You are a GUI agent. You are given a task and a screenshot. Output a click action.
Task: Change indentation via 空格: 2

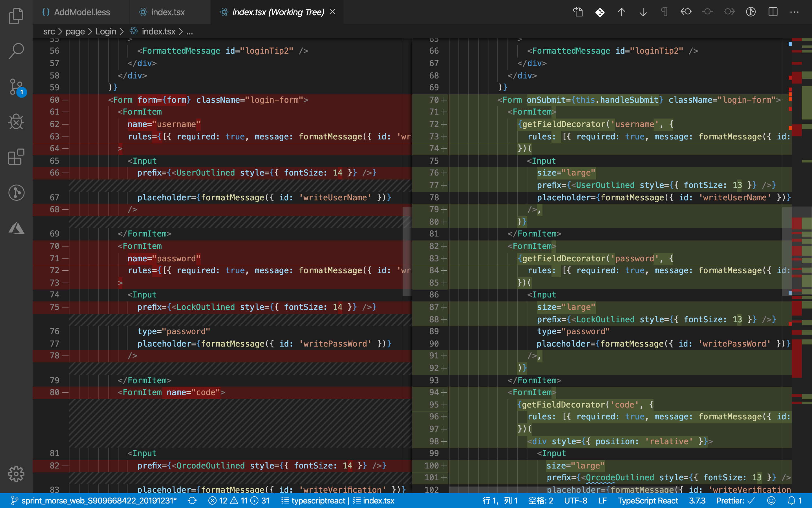click(540, 501)
